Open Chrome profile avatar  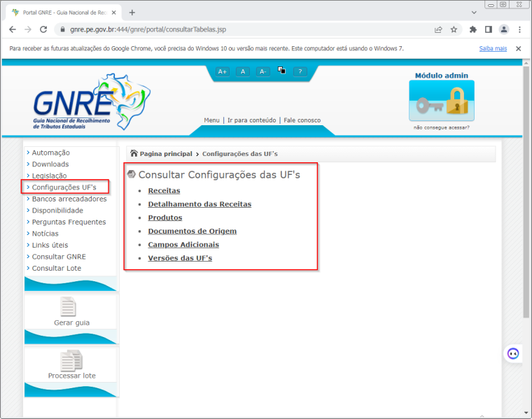coord(504,29)
